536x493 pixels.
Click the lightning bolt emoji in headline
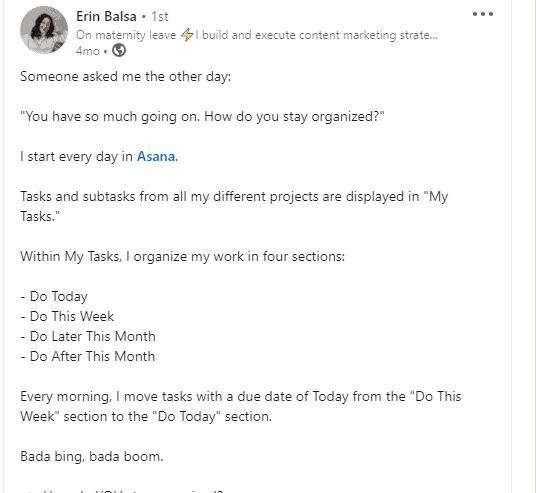coord(187,35)
